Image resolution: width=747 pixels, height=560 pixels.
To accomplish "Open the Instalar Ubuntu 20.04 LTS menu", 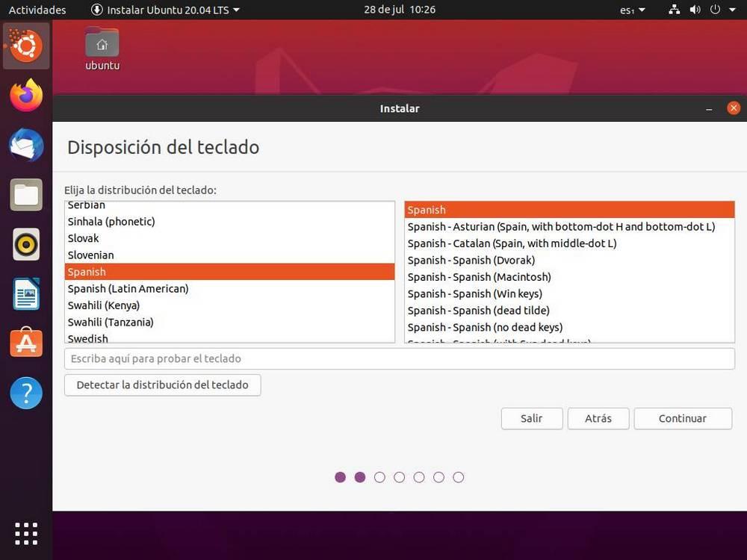I will click(x=164, y=10).
